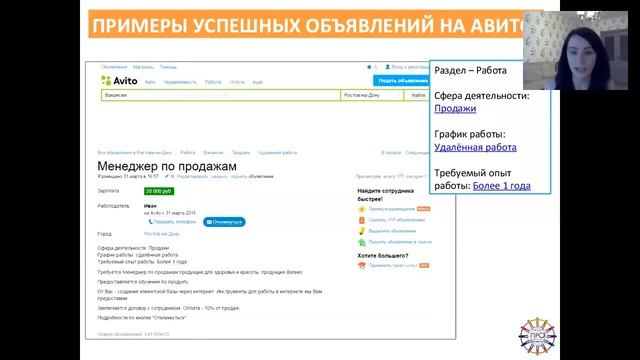
Task: Click the Найдите сотрудника быстрее heading
Action: tap(385, 195)
